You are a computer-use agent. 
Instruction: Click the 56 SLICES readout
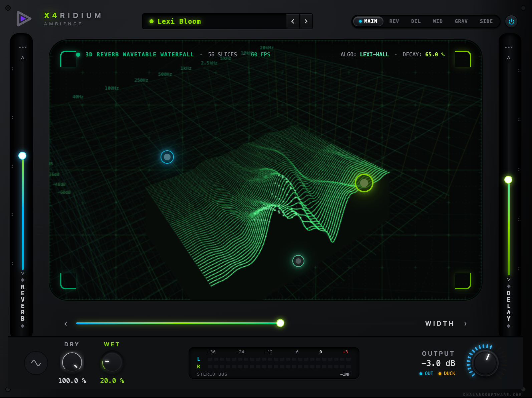point(222,54)
